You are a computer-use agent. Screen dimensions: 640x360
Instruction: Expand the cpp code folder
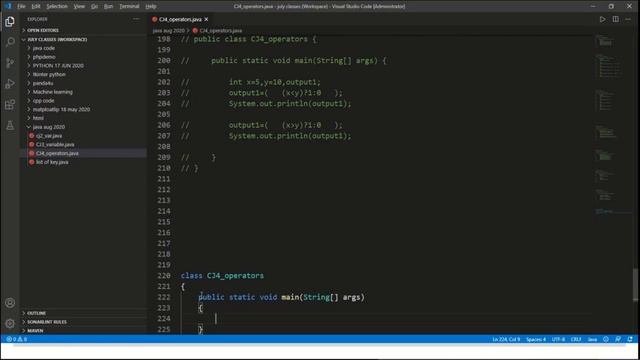click(x=83, y=100)
